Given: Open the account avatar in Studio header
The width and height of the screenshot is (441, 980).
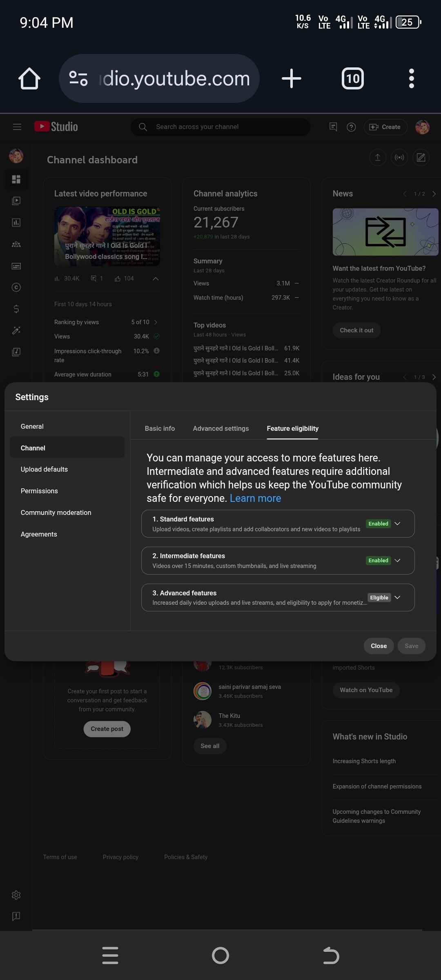Looking at the screenshot, I should point(422,127).
